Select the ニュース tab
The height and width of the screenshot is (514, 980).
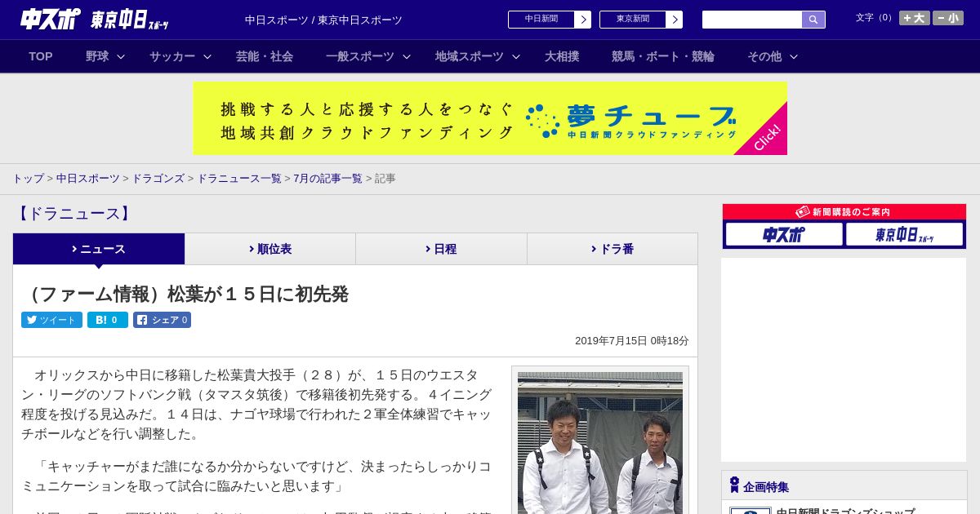(99, 249)
